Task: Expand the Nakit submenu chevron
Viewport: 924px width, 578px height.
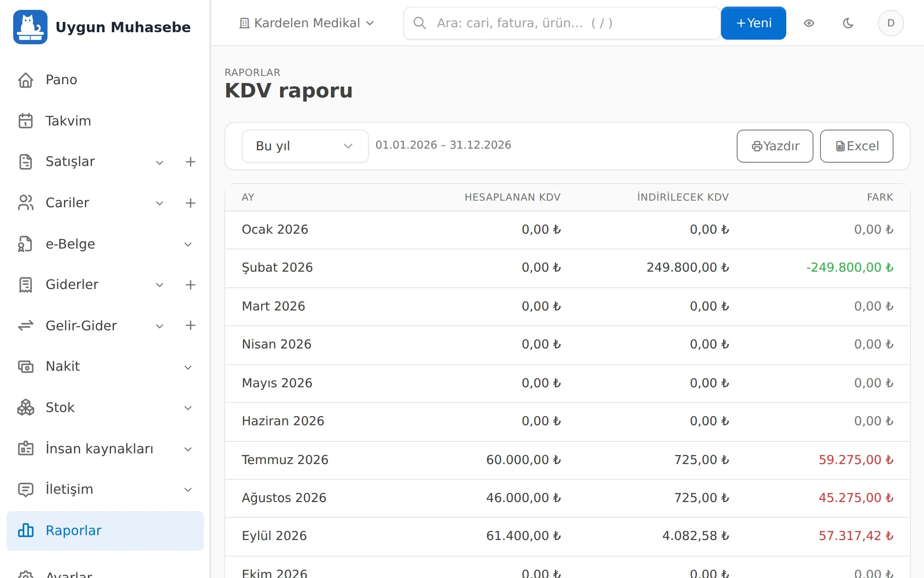Action: click(188, 367)
